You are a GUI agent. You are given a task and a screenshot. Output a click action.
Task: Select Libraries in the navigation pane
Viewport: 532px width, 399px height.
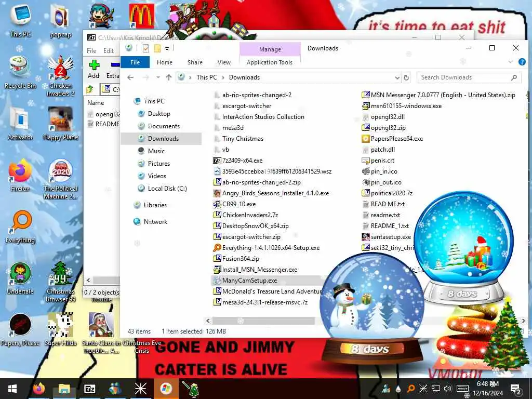point(155,205)
